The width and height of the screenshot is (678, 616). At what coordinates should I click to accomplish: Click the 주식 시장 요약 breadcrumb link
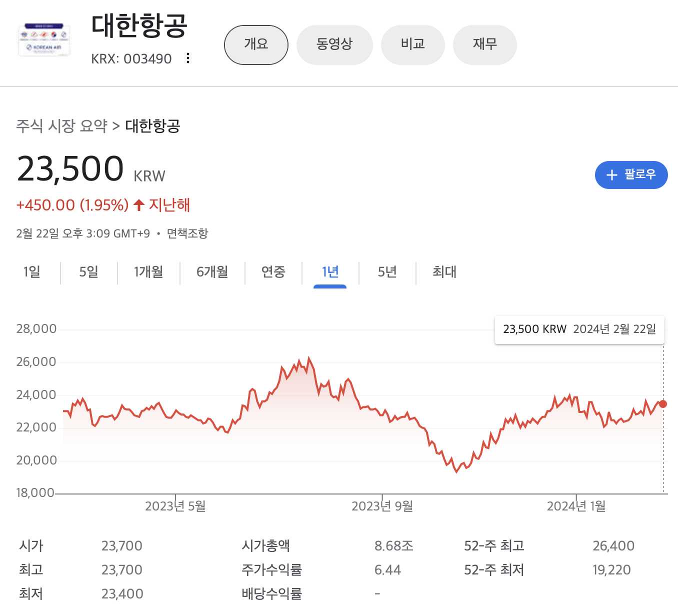[61, 126]
